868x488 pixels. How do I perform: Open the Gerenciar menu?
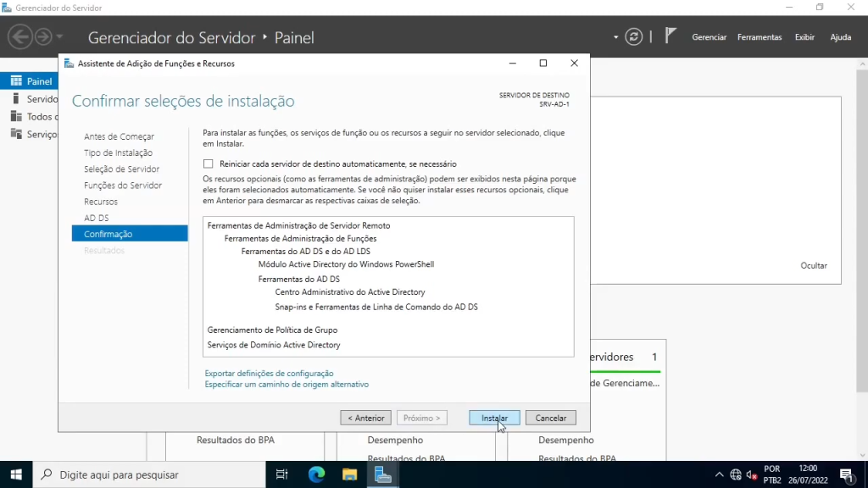pyautogui.click(x=709, y=37)
